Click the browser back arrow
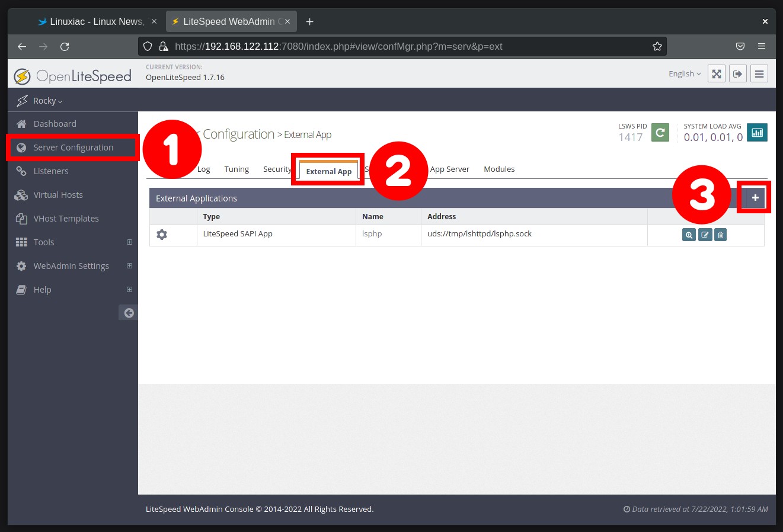 click(x=22, y=46)
